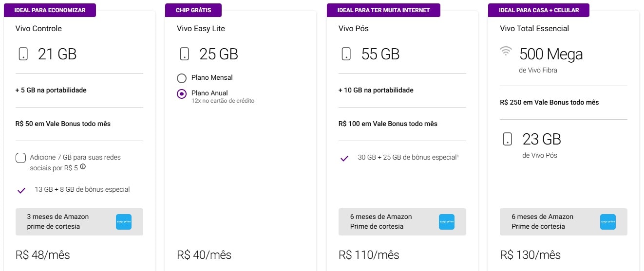The width and height of the screenshot is (644, 271).
Task: Click the phone icon beside 25 GB
Action: (x=184, y=54)
